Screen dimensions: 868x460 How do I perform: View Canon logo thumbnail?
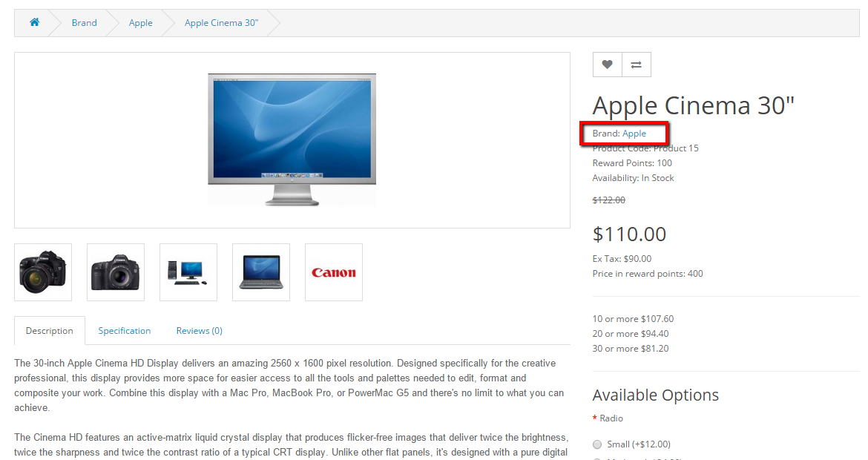[x=334, y=272]
